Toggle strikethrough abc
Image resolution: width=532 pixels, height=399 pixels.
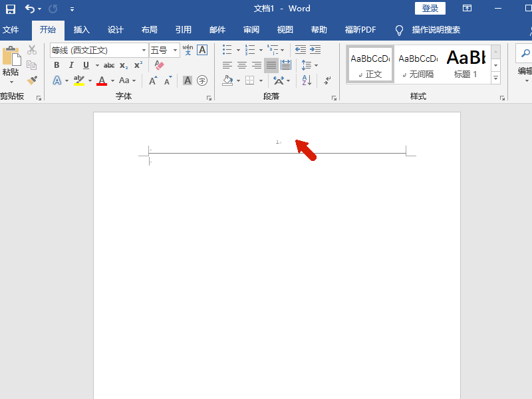(109, 65)
